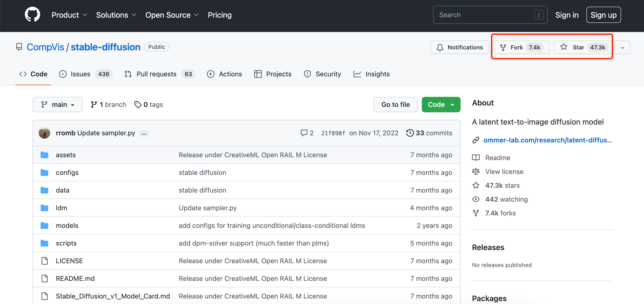
Task: Click the folder icon for assets
Action: [x=44, y=155]
